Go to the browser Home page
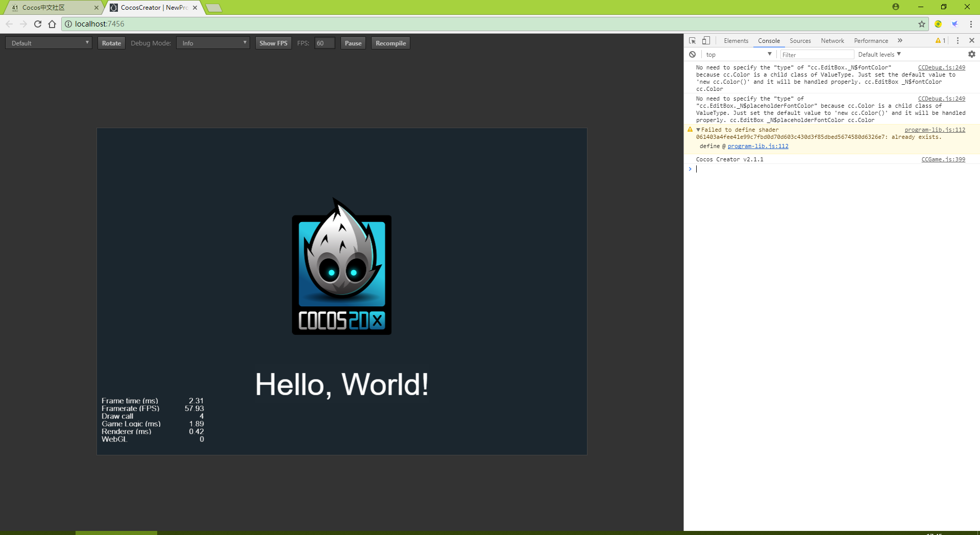This screenshot has height=535, width=980. (52, 24)
